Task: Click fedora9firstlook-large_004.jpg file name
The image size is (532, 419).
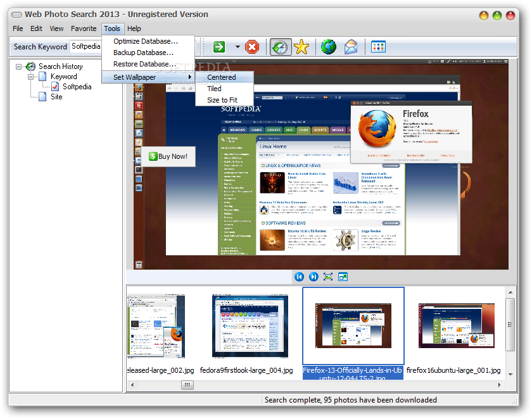Action: tap(246, 370)
